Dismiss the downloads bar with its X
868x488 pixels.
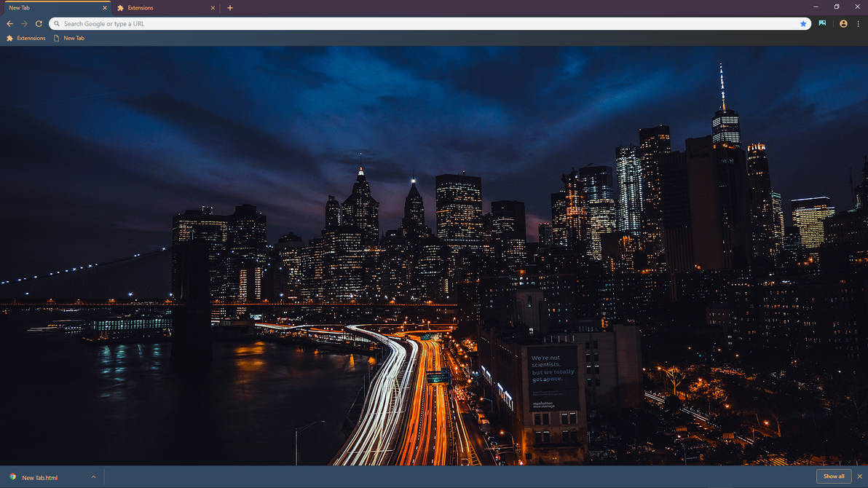tap(859, 476)
